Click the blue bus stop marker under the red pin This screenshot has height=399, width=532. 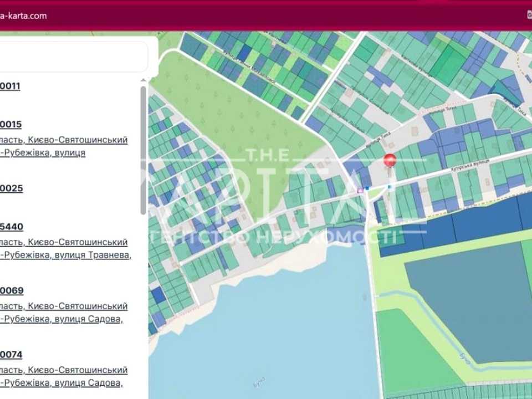[389, 186]
